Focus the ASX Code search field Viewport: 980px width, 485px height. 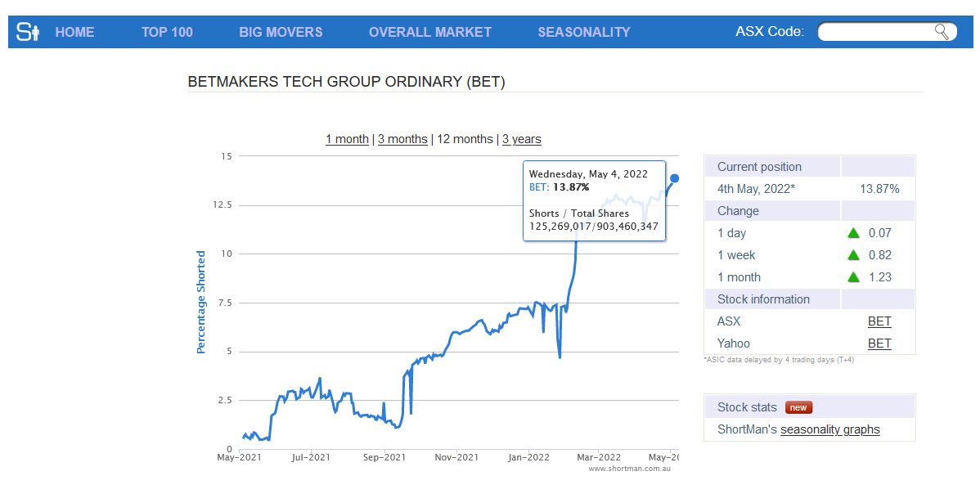pyautogui.click(x=887, y=32)
